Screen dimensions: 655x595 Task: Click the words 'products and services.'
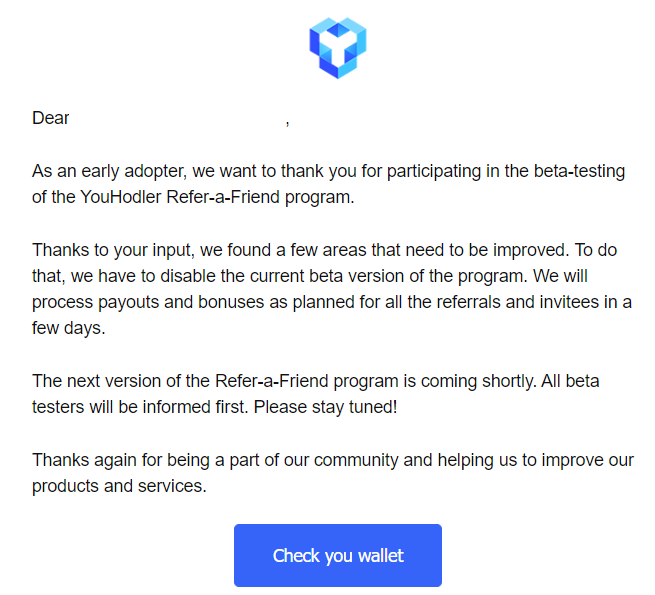pos(119,486)
